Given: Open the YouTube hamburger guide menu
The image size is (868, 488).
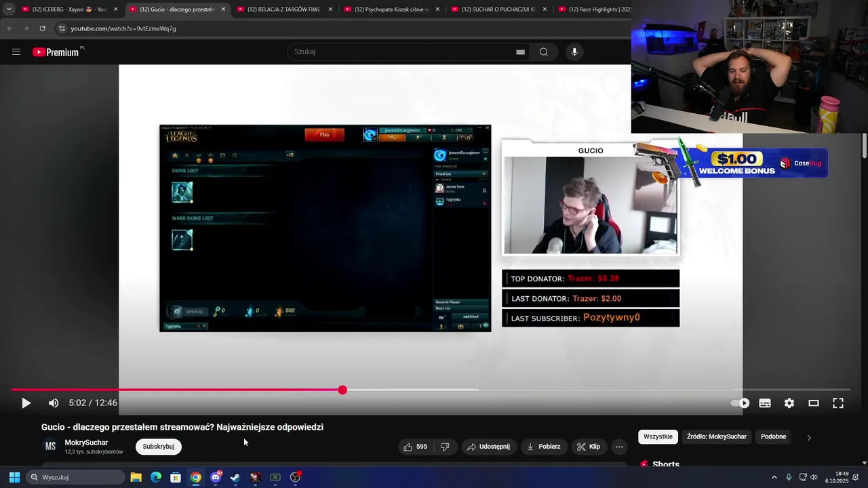Looking at the screenshot, I should coord(16,52).
